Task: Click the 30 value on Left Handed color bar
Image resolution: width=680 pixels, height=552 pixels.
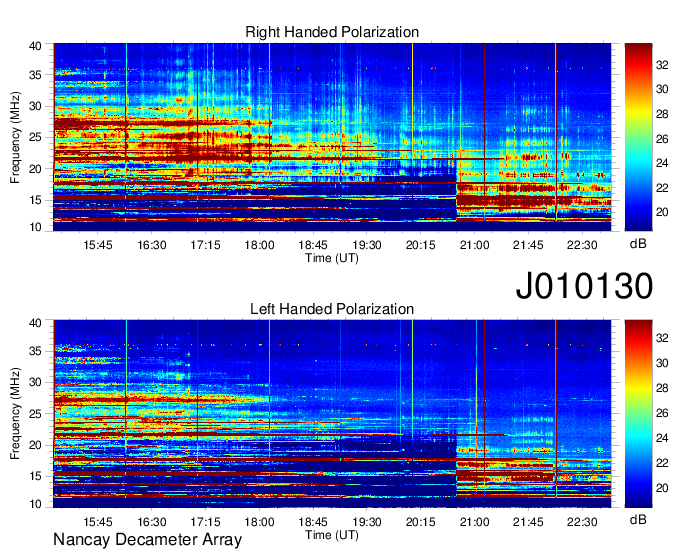Action: tap(662, 363)
